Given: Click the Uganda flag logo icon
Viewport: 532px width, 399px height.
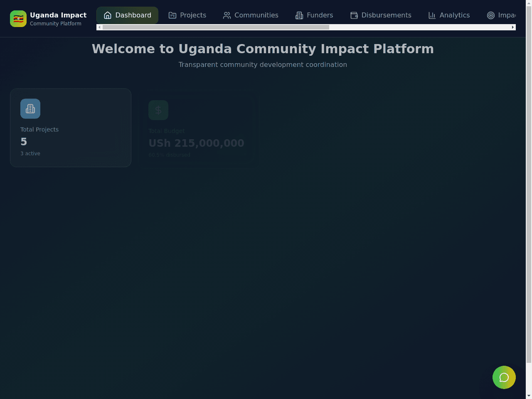Looking at the screenshot, I should (18, 19).
